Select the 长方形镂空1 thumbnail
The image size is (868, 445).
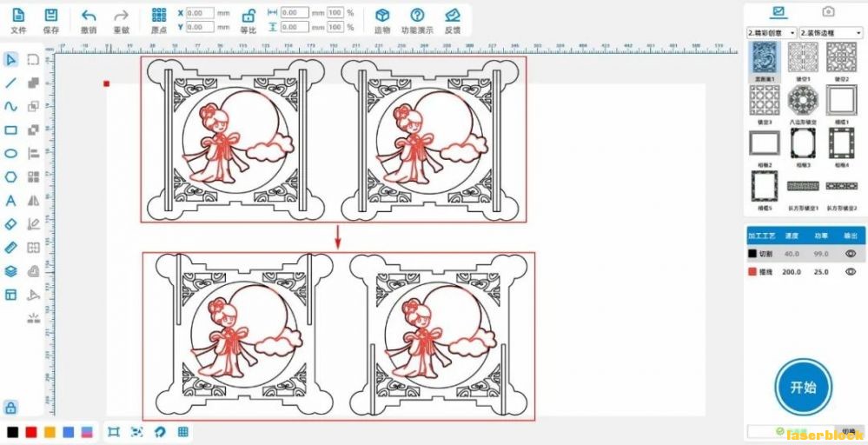click(x=803, y=187)
